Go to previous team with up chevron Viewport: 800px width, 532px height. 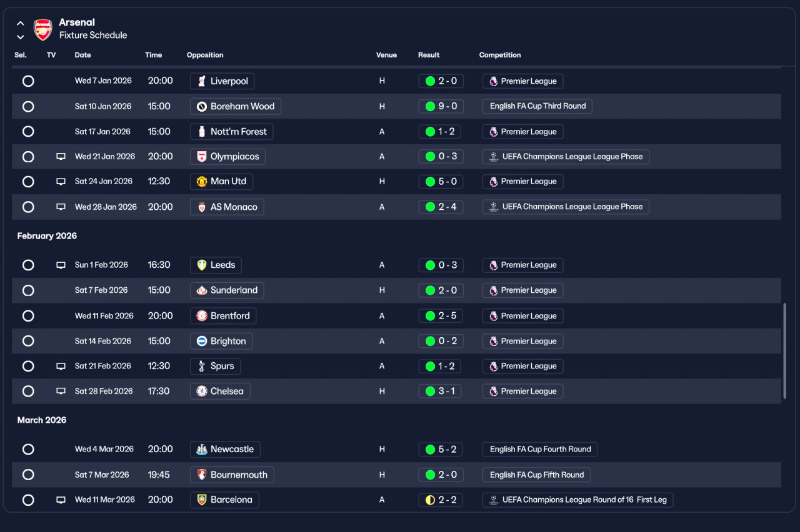coord(21,24)
